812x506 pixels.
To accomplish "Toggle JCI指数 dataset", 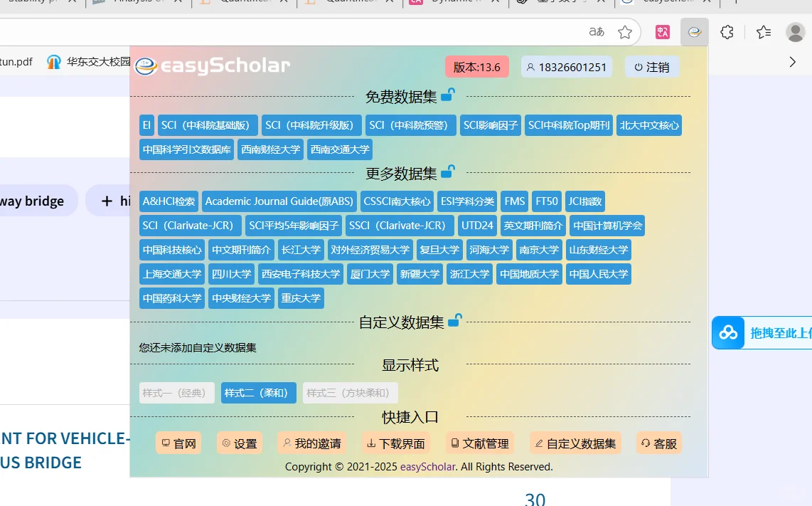I will (x=584, y=201).
